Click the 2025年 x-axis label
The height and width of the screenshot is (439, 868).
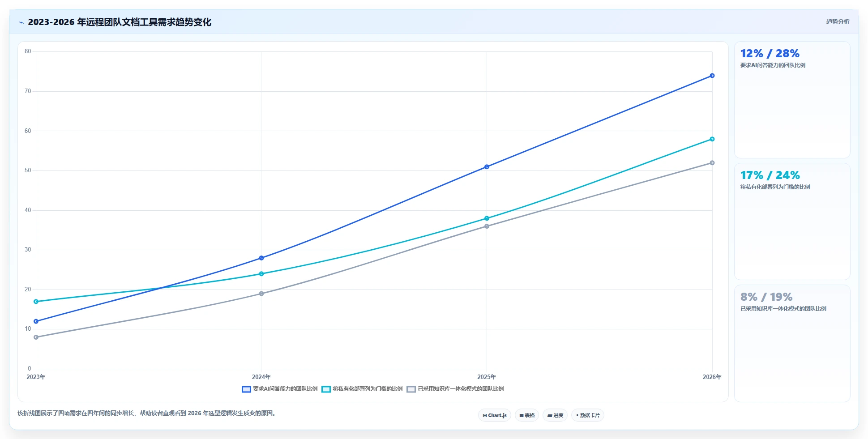pos(487,377)
